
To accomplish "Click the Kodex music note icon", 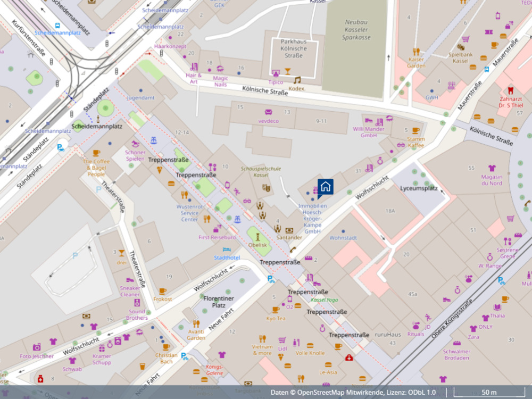I will point(297,80).
